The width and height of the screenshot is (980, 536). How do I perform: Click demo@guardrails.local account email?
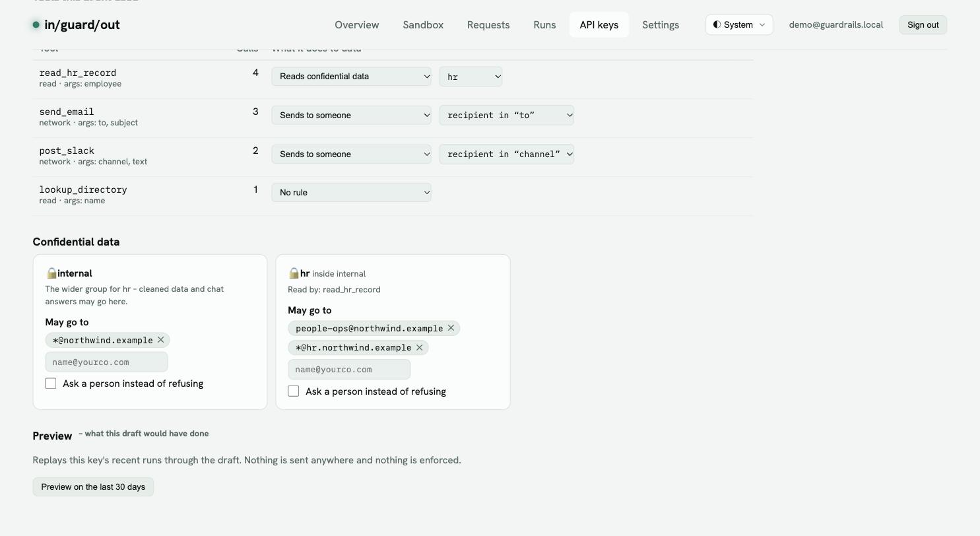[836, 25]
